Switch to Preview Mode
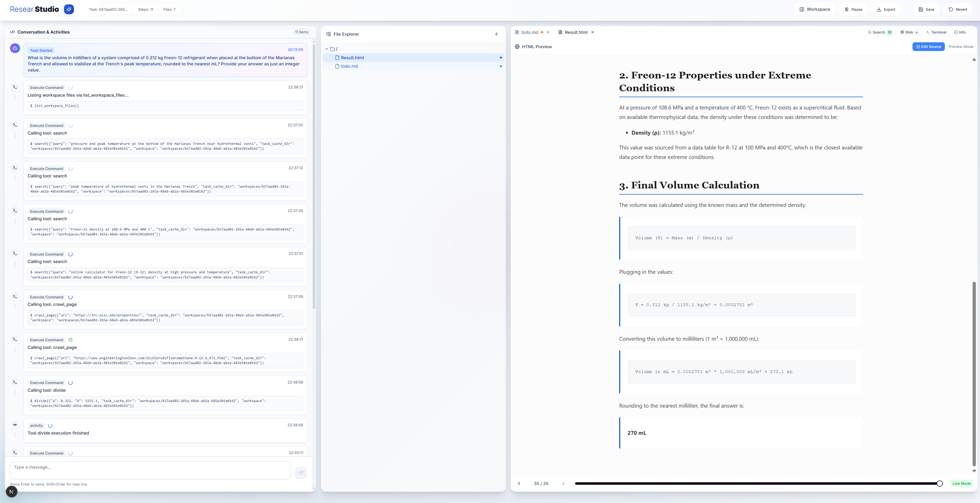 [960, 47]
